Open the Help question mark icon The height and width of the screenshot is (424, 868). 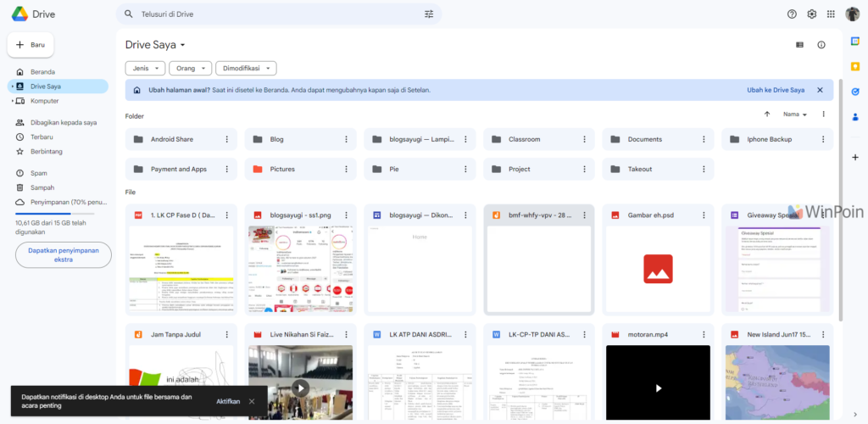coord(792,14)
